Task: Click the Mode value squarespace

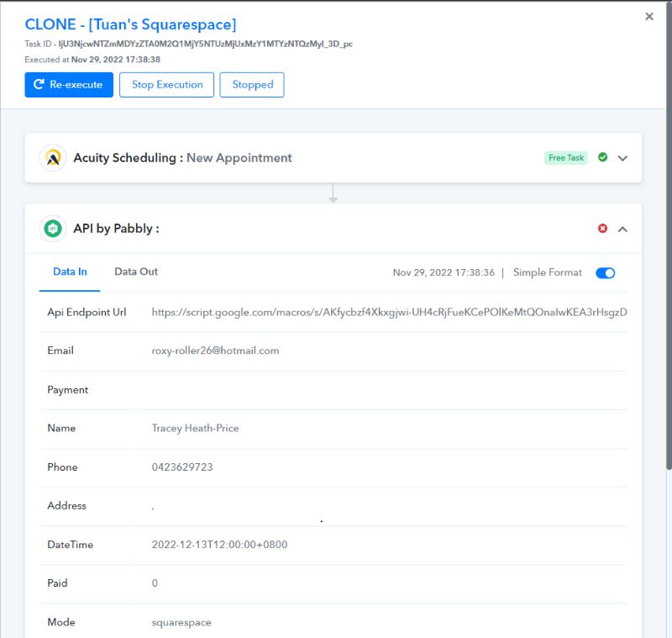Action: click(181, 623)
